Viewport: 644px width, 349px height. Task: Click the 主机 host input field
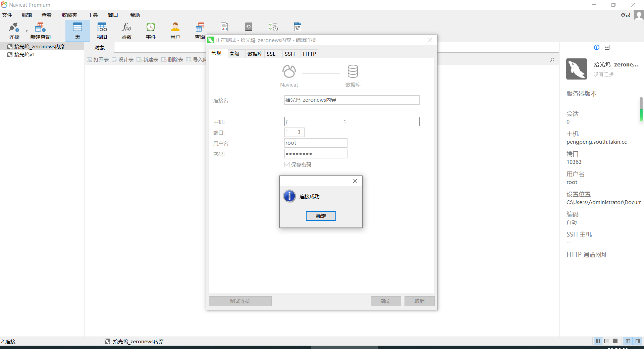(x=352, y=121)
